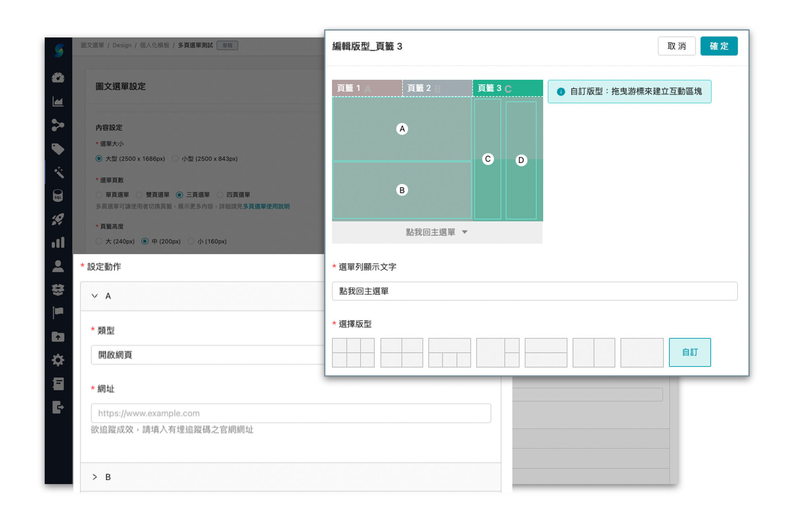The width and height of the screenshot is (808, 532).
Task: Open the 點我回主選單 dropdown in preview
Action: [x=437, y=232]
